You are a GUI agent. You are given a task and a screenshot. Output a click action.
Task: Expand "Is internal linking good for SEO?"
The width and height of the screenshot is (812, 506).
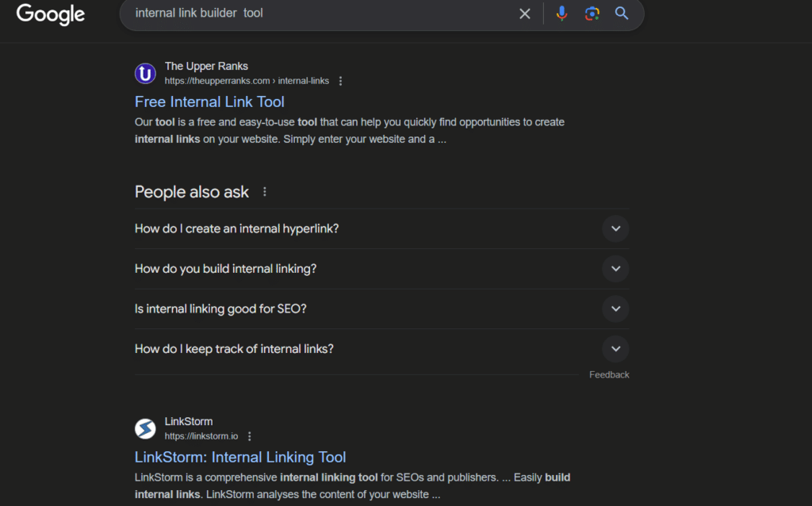[615, 309]
